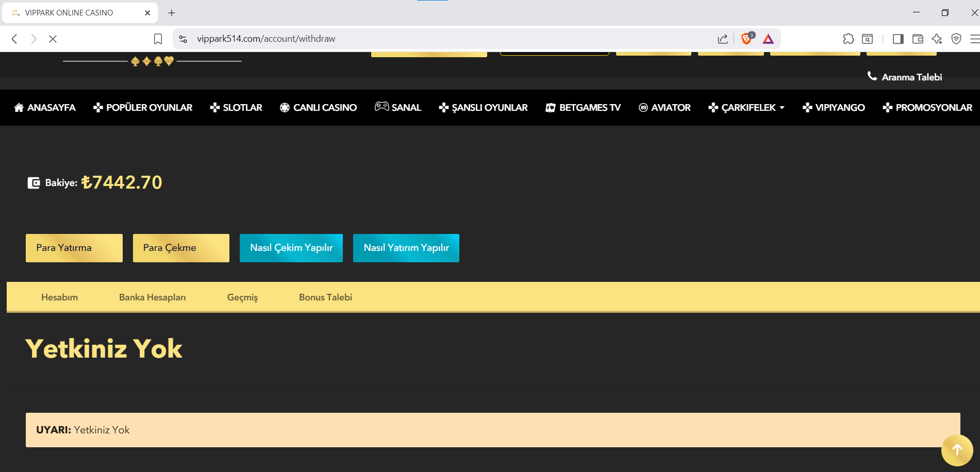
Task: Click the share page icon
Action: (723, 39)
